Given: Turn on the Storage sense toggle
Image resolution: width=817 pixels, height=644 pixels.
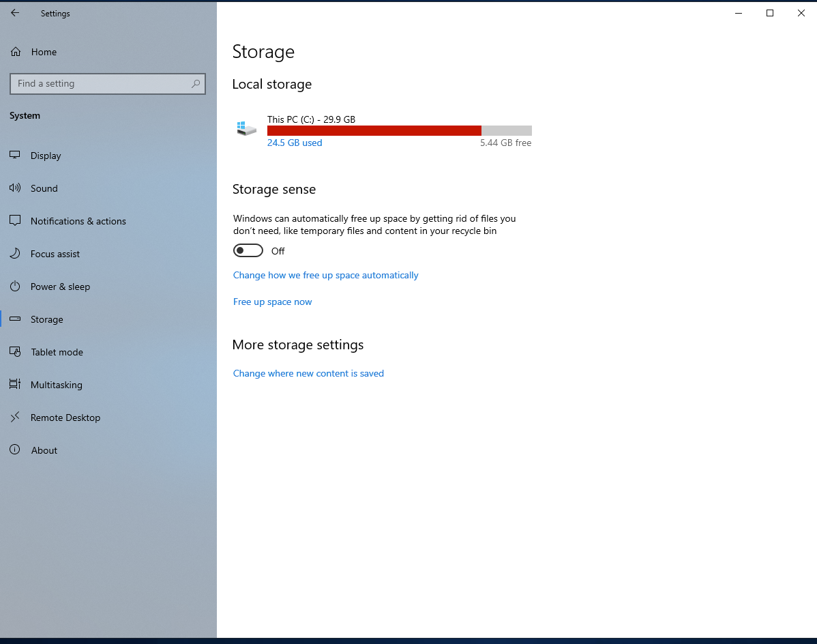Looking at the screenshot, I should [x=248, y=250].
